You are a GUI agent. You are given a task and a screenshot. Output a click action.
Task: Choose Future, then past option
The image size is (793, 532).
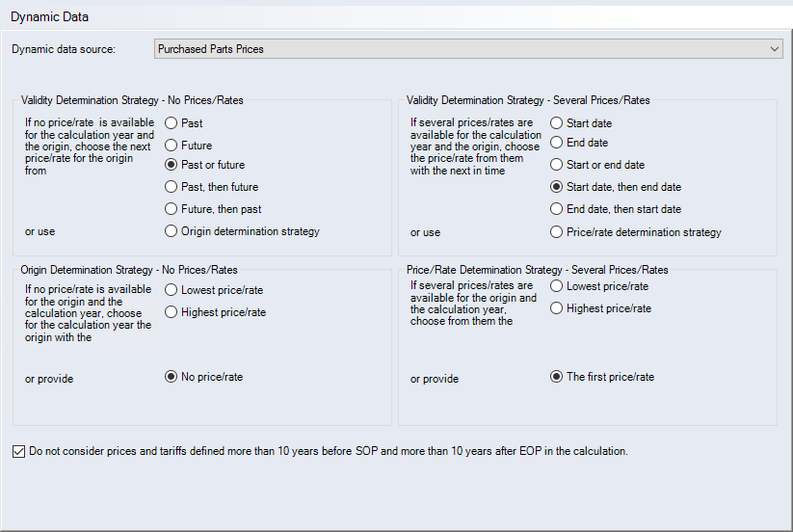point(172,209)
